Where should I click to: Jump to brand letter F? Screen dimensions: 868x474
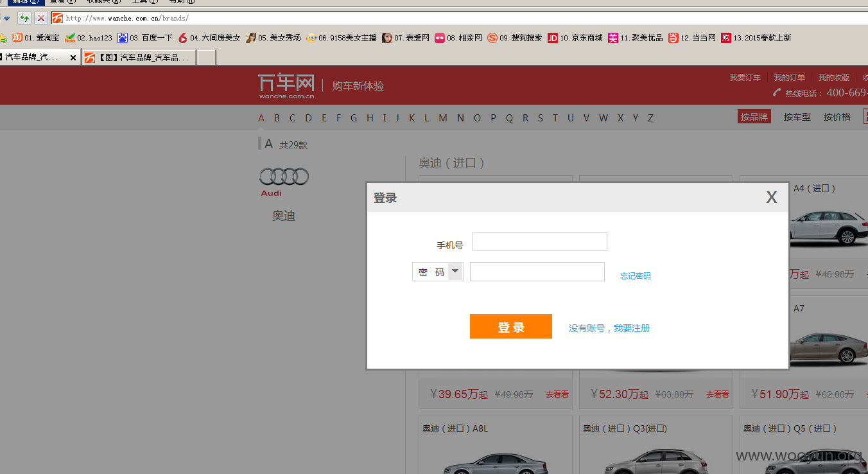click(x=339, y=118)
